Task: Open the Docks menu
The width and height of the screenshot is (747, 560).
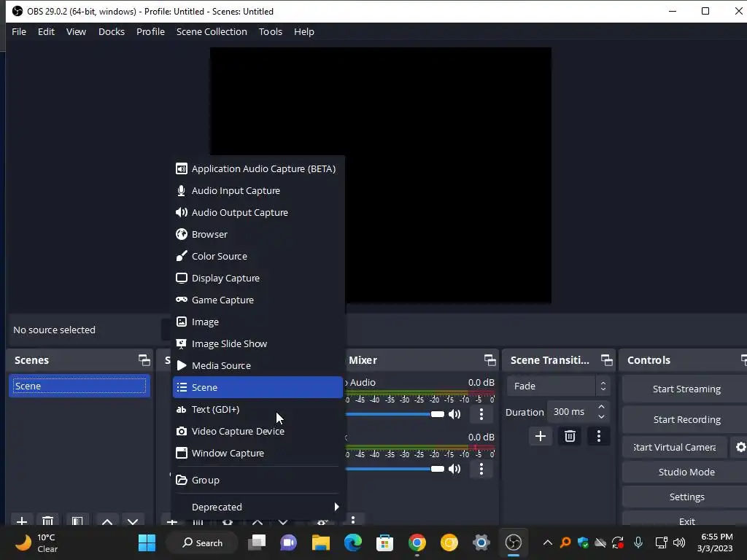Action: click(x=112, y=31)
